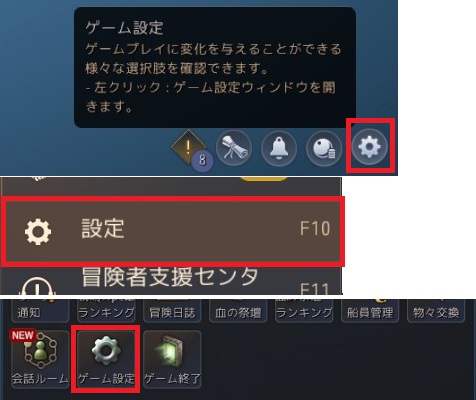Open the 船員管理 tile
The height and width of the screenshot is (400, 476).
coord(370,311)
